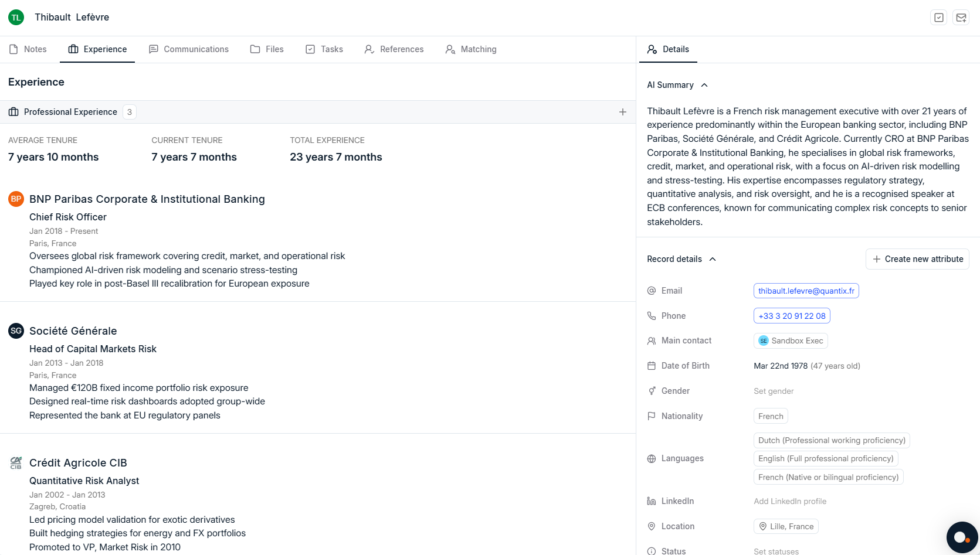The image size is (980, 555).
Task: Open the compose email icon
Action: 961,17
